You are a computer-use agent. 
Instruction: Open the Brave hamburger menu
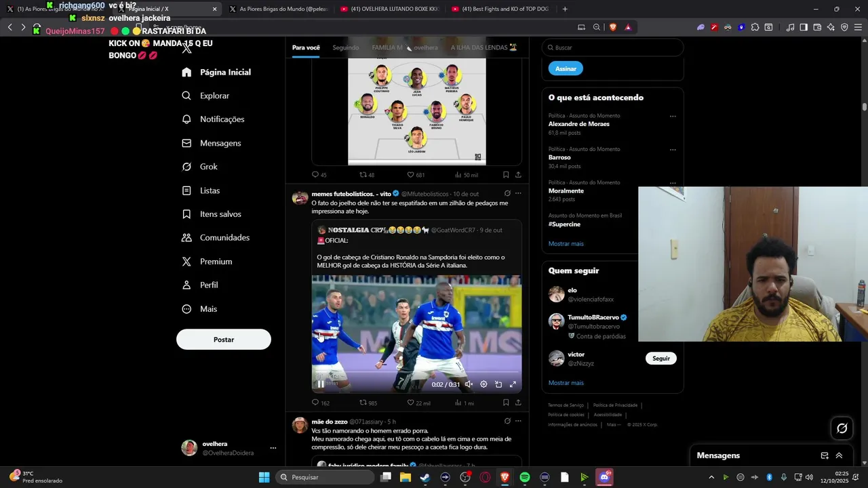[858, 27]
